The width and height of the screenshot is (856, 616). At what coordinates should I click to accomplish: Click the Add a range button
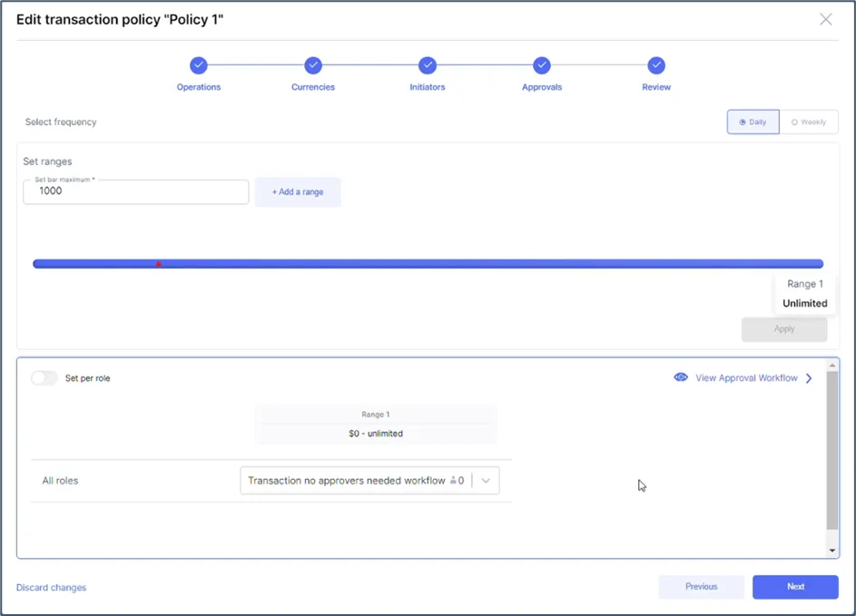(x=298, y=192)
